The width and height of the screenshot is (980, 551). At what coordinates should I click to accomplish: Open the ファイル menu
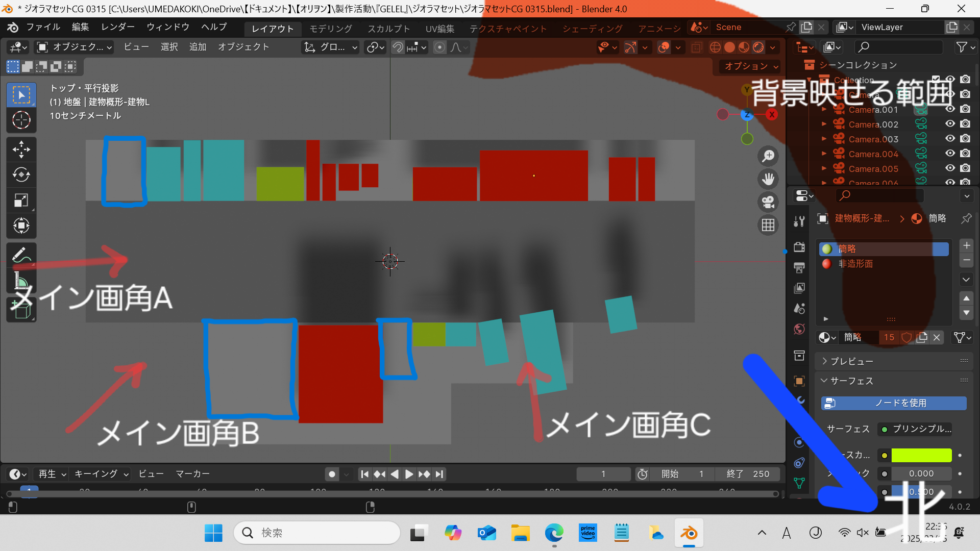[x=43, y=27]
